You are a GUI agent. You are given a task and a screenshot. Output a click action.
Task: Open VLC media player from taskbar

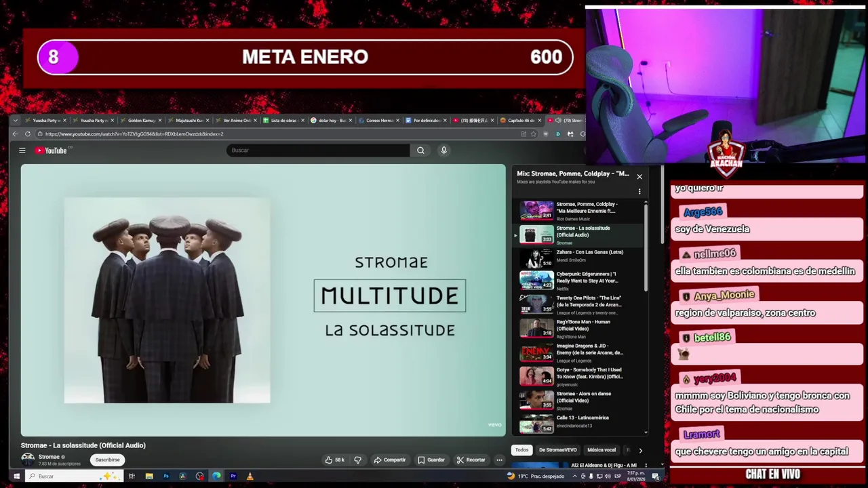(x=250, y=476)
